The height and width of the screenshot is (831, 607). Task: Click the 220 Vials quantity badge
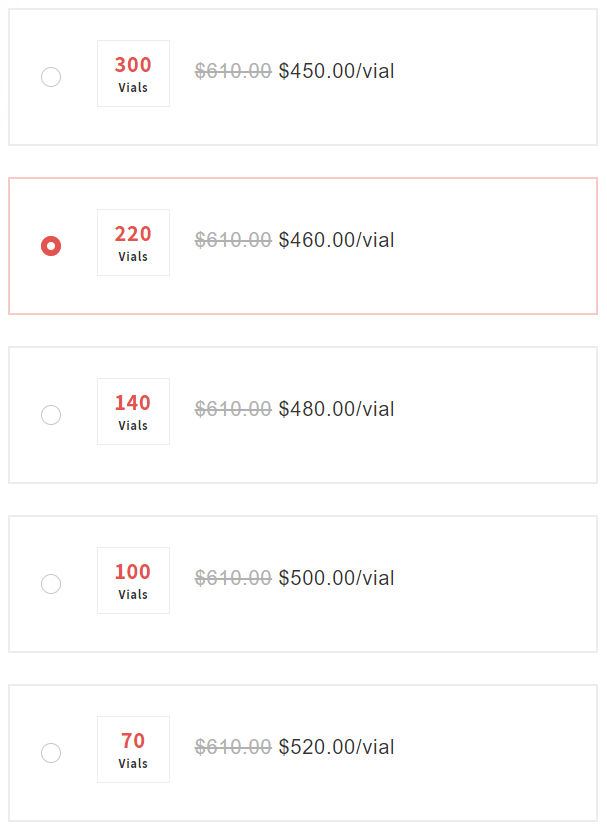coord(133,242)
